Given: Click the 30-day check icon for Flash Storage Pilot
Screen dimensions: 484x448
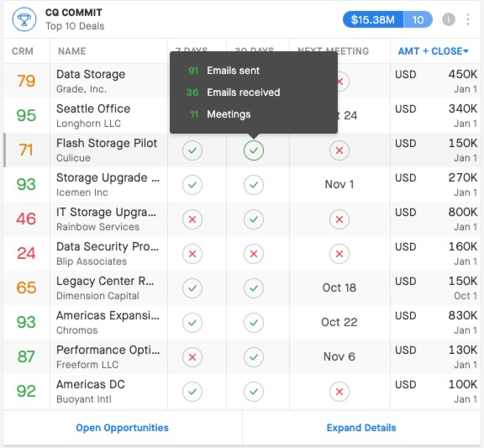Looking at the screenshot, I should 254,150.
